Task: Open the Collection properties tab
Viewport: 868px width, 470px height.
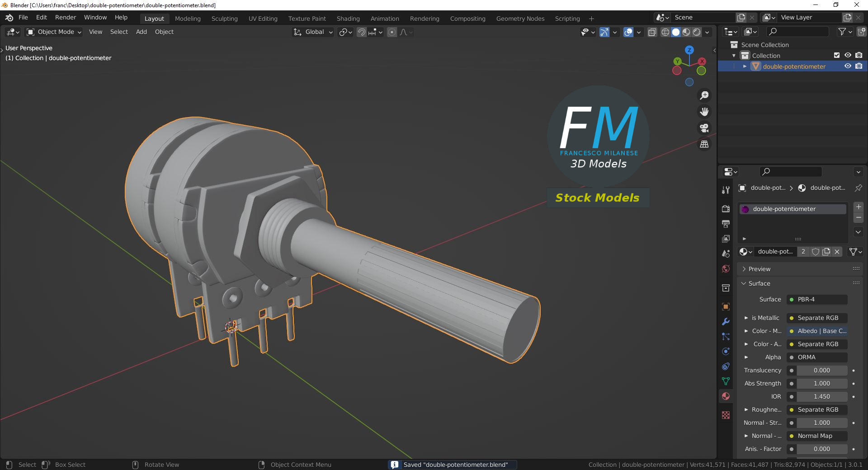Action: tap(726, 288)
